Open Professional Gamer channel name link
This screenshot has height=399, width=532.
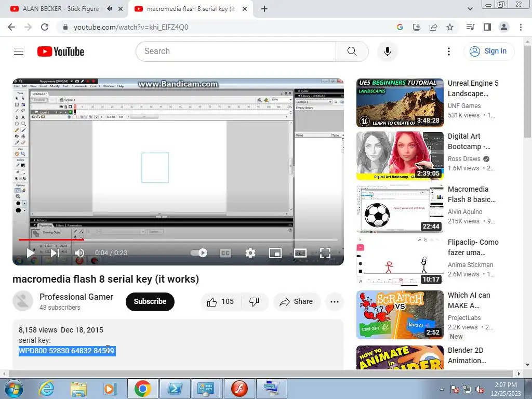point(76,297)
